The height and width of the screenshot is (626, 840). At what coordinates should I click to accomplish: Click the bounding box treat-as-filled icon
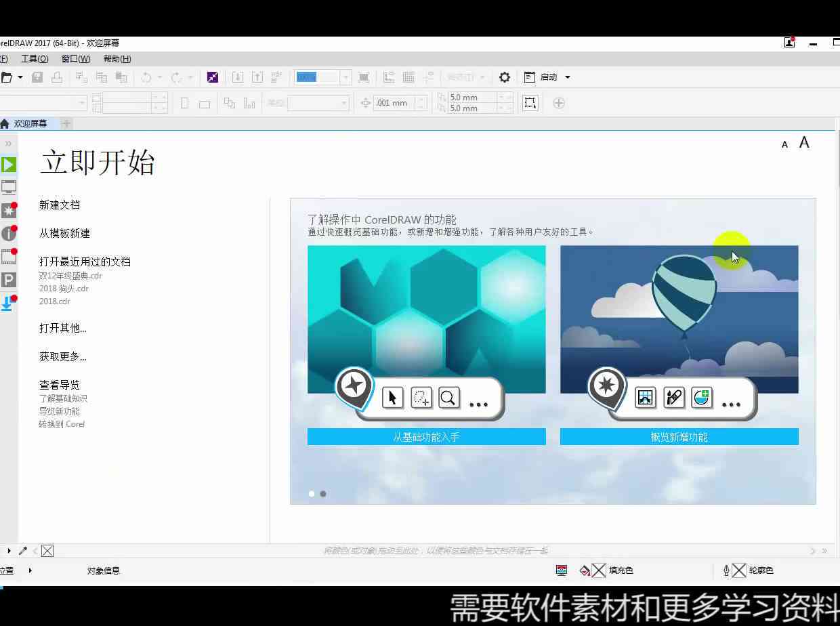click(x=530, y=103)
